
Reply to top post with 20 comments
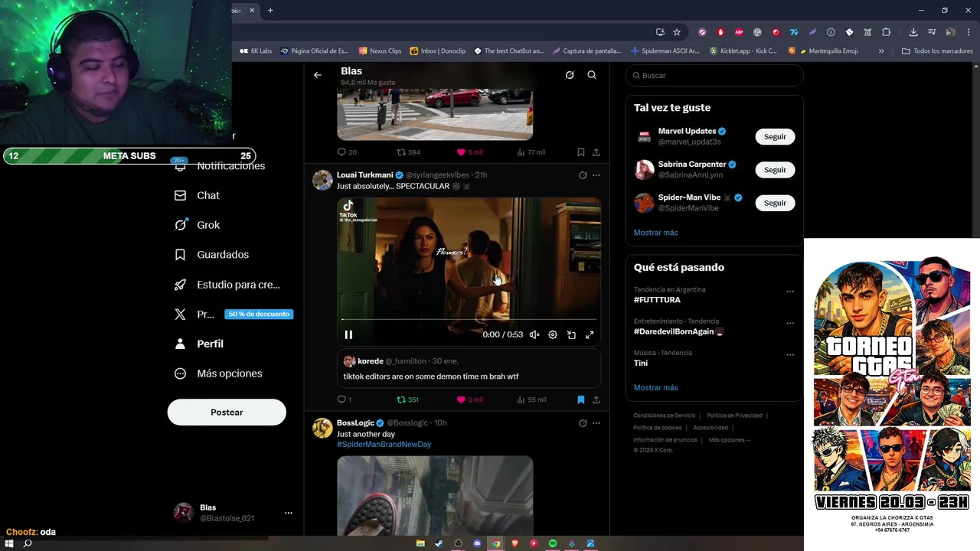tap(347, 152)
